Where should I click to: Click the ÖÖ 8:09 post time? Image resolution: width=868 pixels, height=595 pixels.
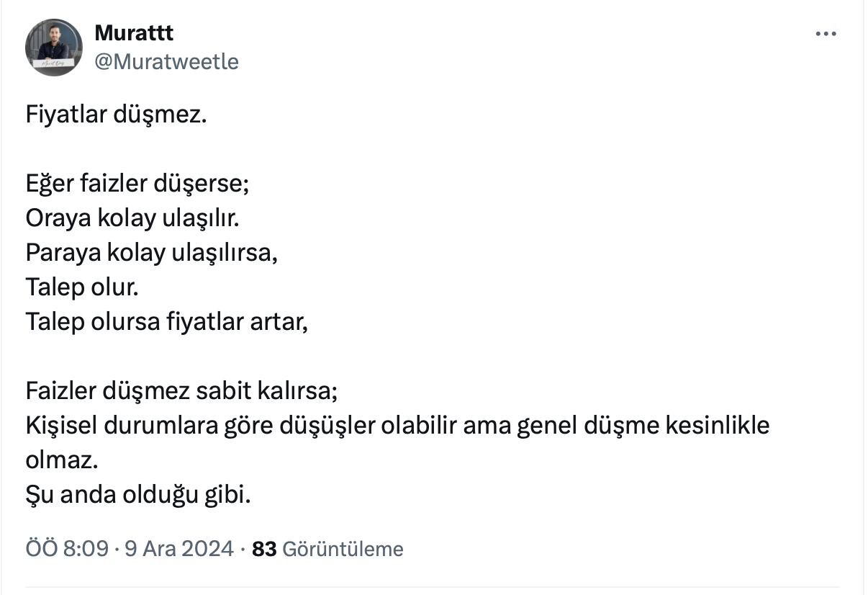point(68,549)
